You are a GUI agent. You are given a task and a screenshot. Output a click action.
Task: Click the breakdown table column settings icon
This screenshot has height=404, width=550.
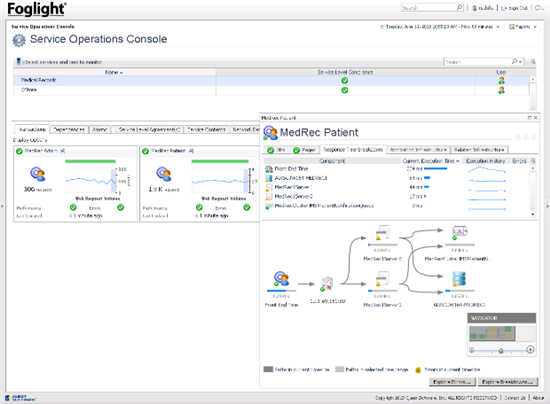[x=533, y=161]
